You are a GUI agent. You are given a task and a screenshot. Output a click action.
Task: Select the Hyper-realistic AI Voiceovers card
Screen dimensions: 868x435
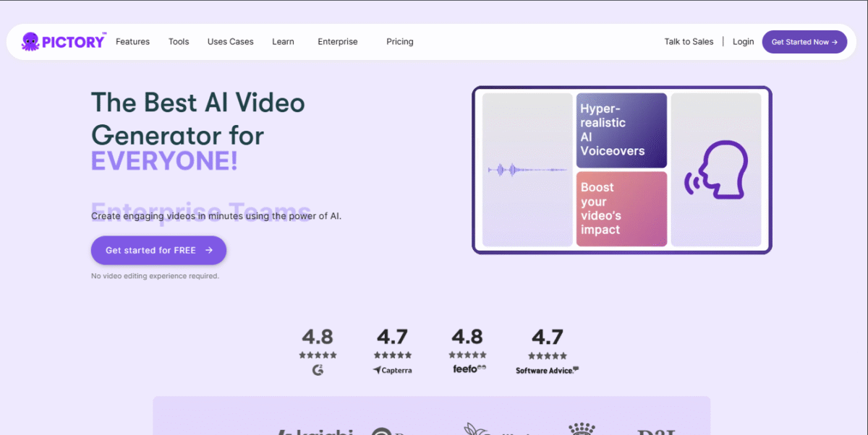click(x=621, y=130)
